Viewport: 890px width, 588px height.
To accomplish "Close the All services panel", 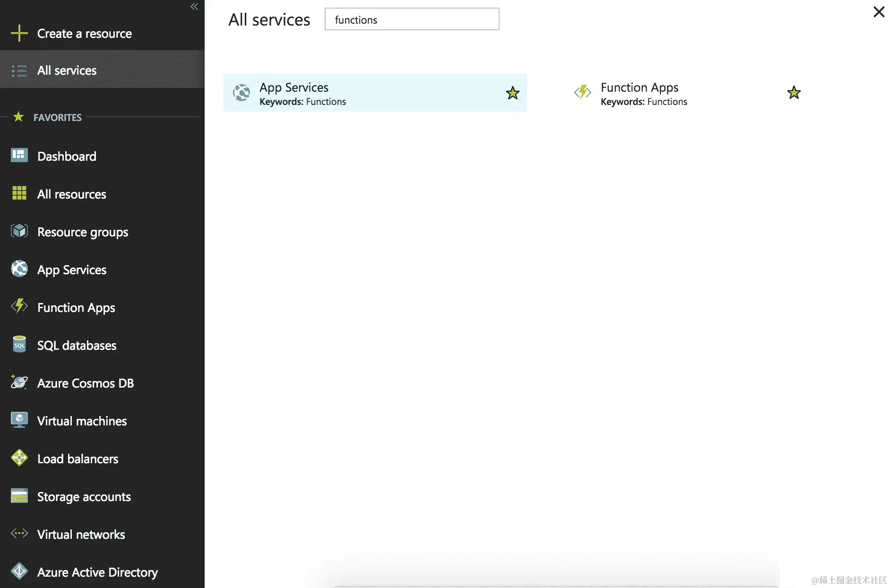I will (879, 12).
